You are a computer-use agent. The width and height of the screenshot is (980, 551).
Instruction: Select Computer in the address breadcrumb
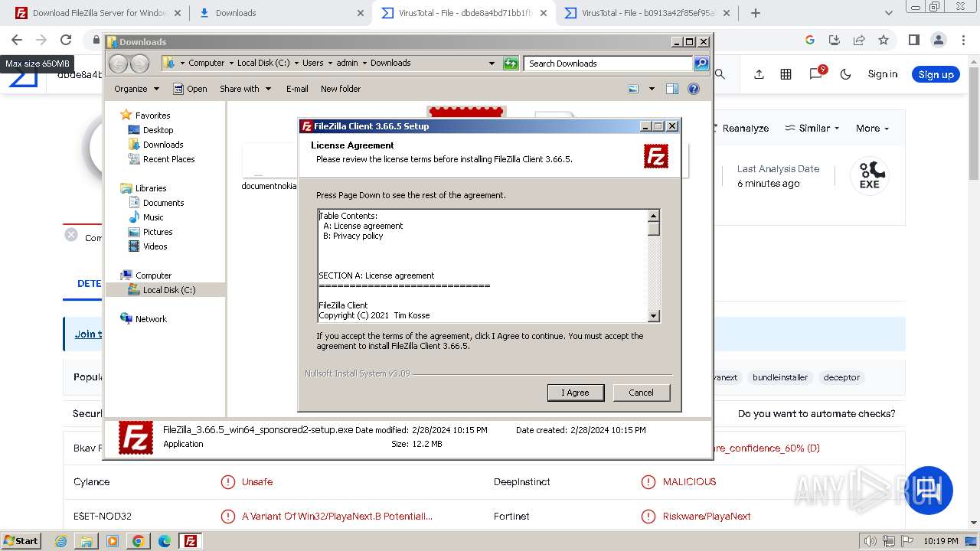pos(206,63)
